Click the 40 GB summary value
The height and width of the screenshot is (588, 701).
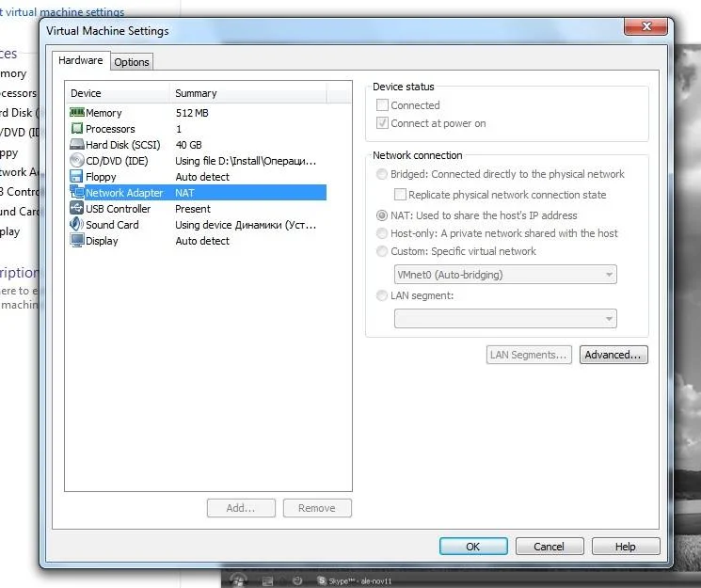point(189,145)
